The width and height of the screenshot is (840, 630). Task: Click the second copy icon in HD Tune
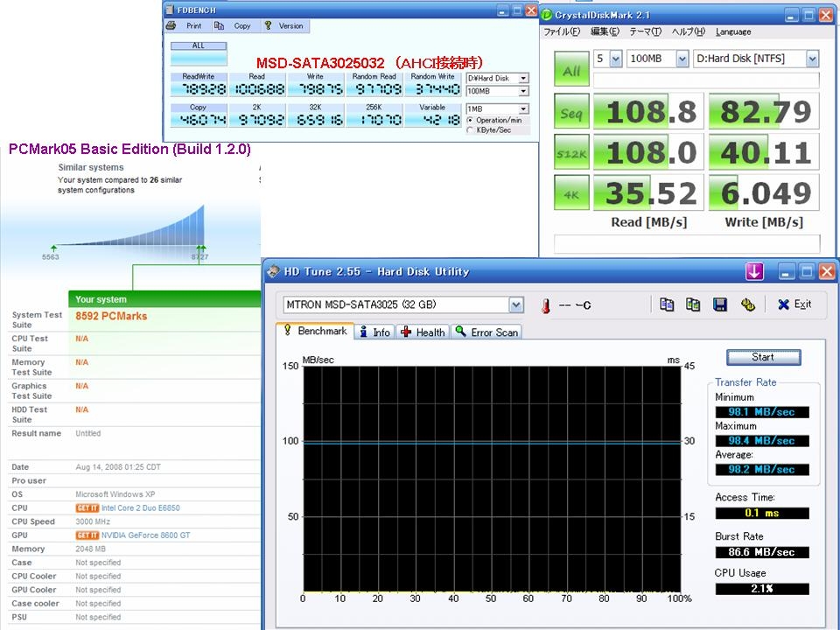(x=693, y=304)
